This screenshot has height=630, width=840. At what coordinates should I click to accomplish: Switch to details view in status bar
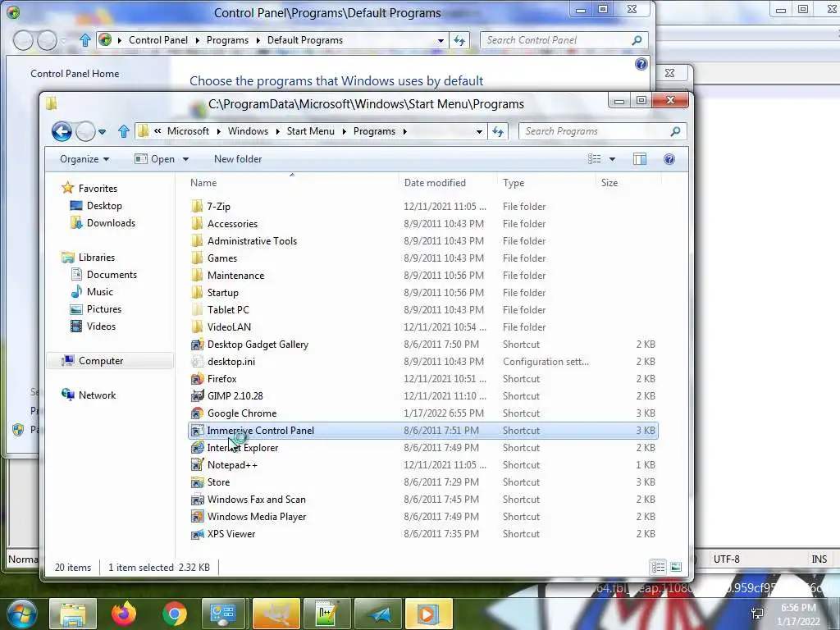[x=659, y=567]
